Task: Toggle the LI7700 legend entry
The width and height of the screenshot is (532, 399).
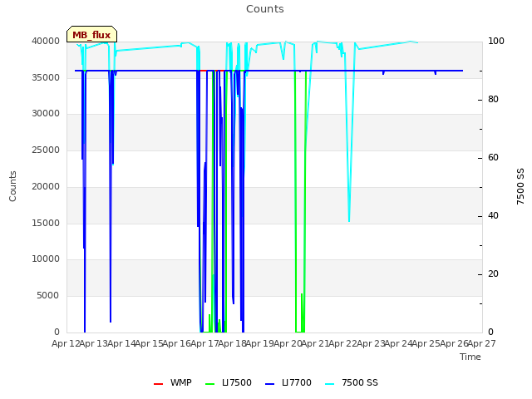Action: point(288,382)
